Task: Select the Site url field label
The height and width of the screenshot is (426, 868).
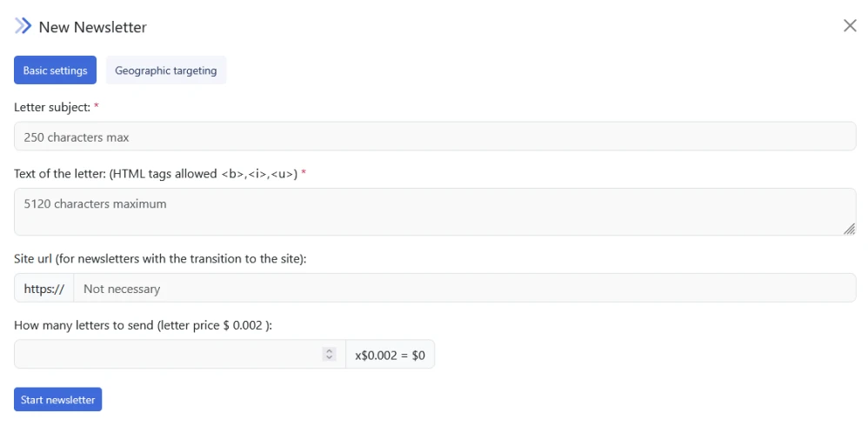Action: coord(160,259)
